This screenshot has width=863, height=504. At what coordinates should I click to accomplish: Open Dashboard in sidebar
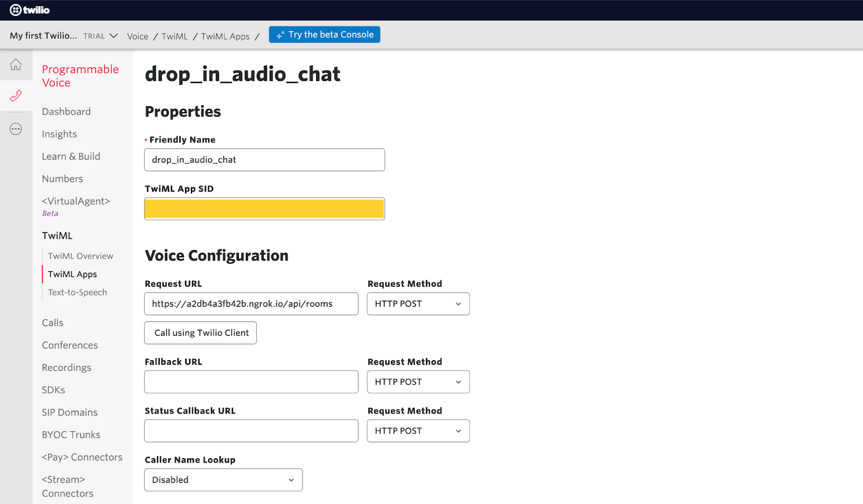point(66,112)
